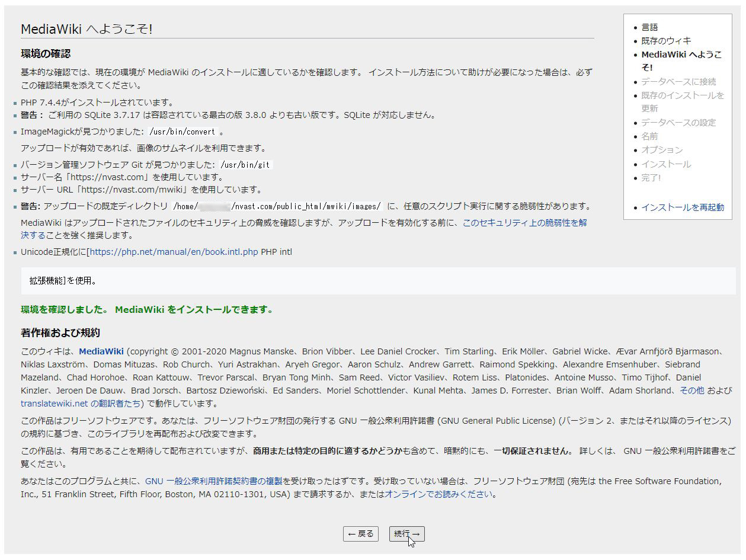Image resolution: width=746 pixels, height=560 pixels.
Task: Click the 続行 → continue button
Action: pyautogui.click(x=406, y=534)
